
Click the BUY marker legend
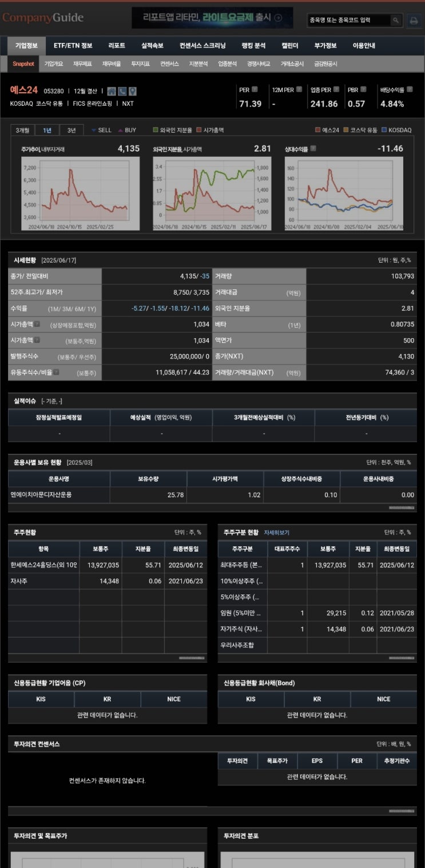click(127, 130)
